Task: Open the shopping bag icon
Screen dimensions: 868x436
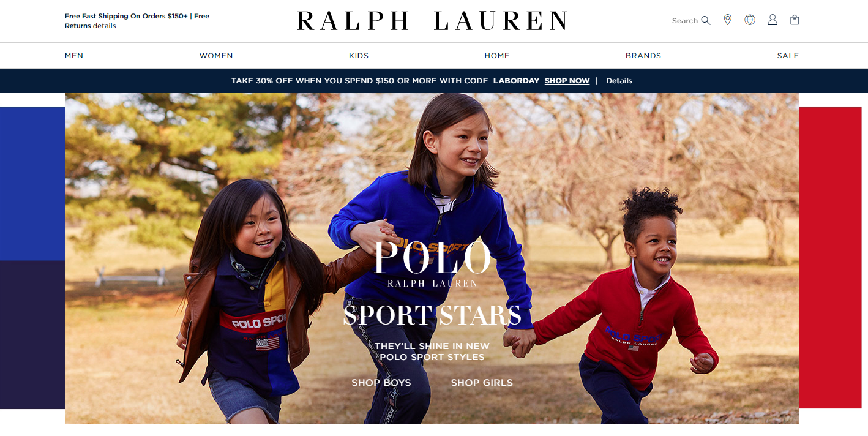Action: tap(795, 20)
